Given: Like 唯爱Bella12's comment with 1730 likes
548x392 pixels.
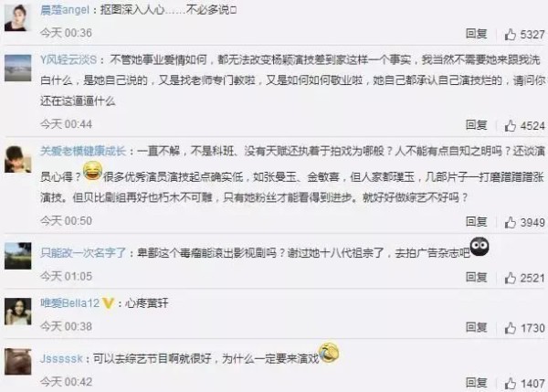Looking at the screenshot, I should click(510, 328).
